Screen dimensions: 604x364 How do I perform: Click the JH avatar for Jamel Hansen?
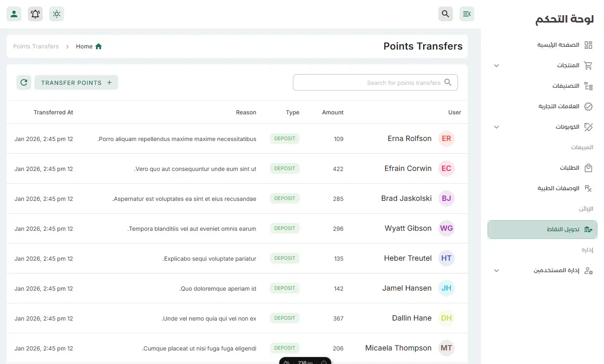click(446, 288)
